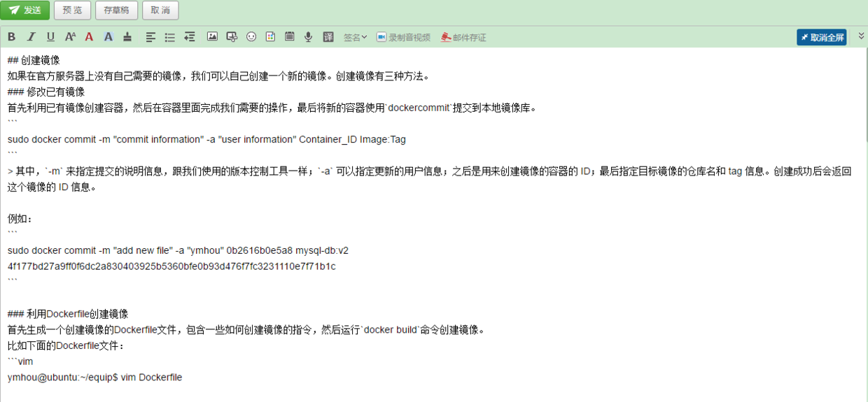Click the green 发送 send button
The width and height of the screenshot is (868, 402).
point(25,10)
